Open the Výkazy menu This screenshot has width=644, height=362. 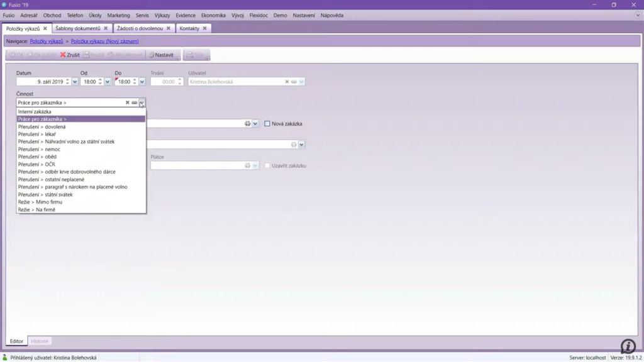point(162,15)
